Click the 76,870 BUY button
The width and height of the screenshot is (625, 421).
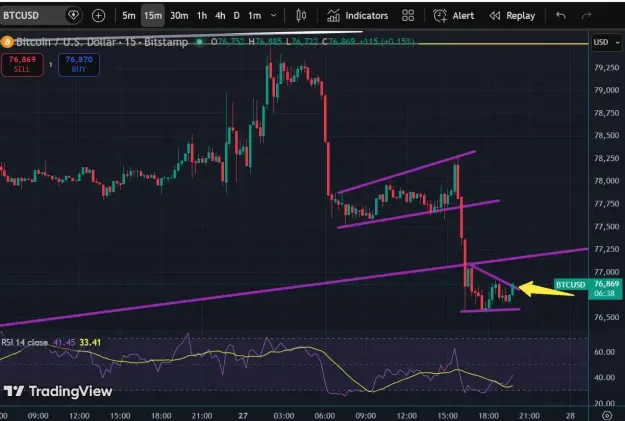[79, 64]
